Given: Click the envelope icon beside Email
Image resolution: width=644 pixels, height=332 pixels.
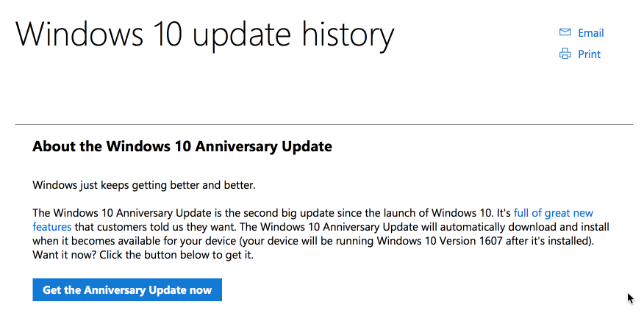Looking at the screenshot, I should (565, 32).
